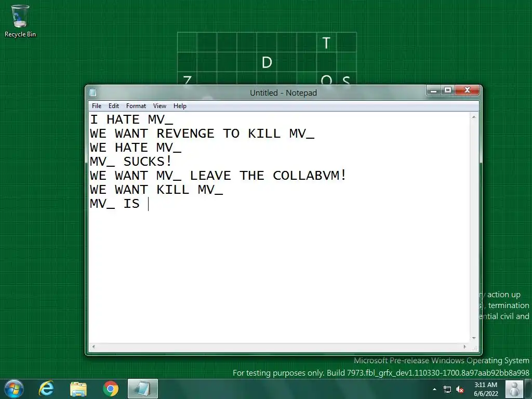Close the Untitled Notepad window
Screen dimensions: 532x399
point(467,90)
